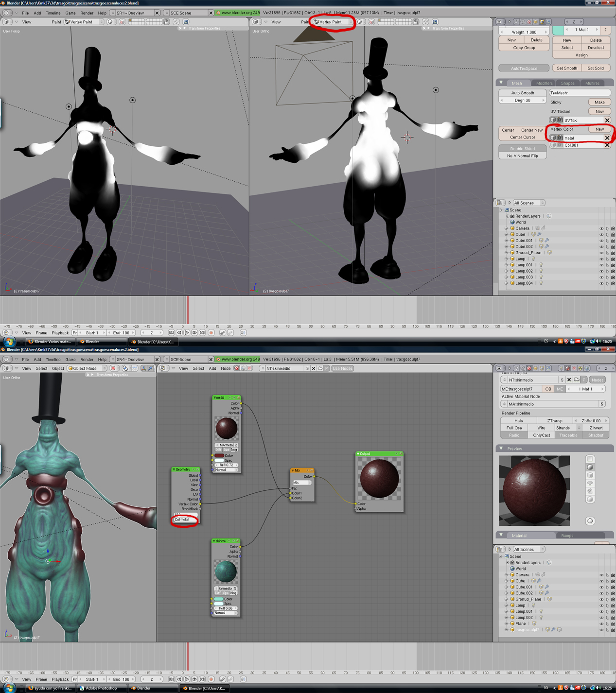Screen dimensions: 616x693
Task: Open NT:skinmedio material browse menu
Action: [x=504, y=380]
